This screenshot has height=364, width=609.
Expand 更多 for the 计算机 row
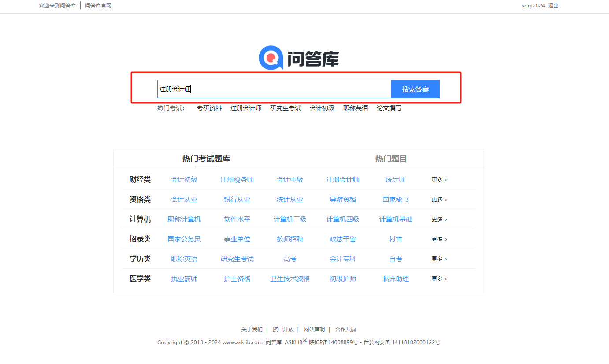439,219
